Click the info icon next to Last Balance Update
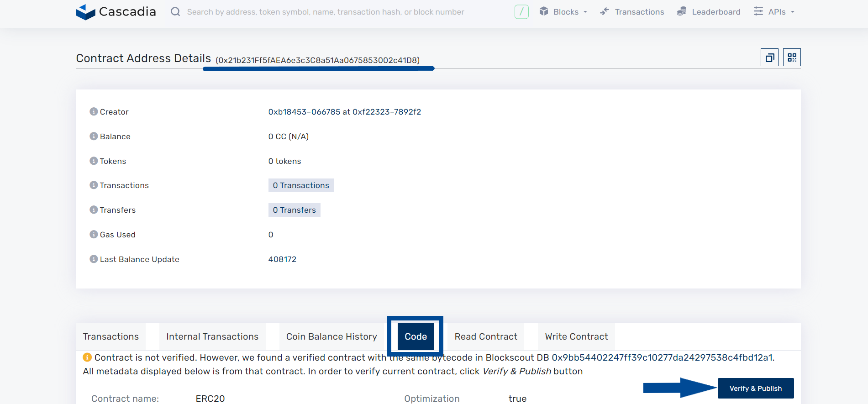 (x=94, y=259)
